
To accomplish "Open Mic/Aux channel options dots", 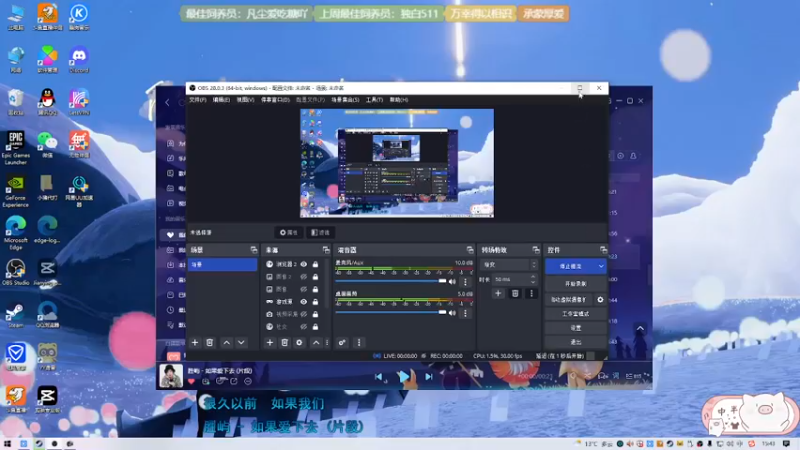I will (x=465, y=282).
